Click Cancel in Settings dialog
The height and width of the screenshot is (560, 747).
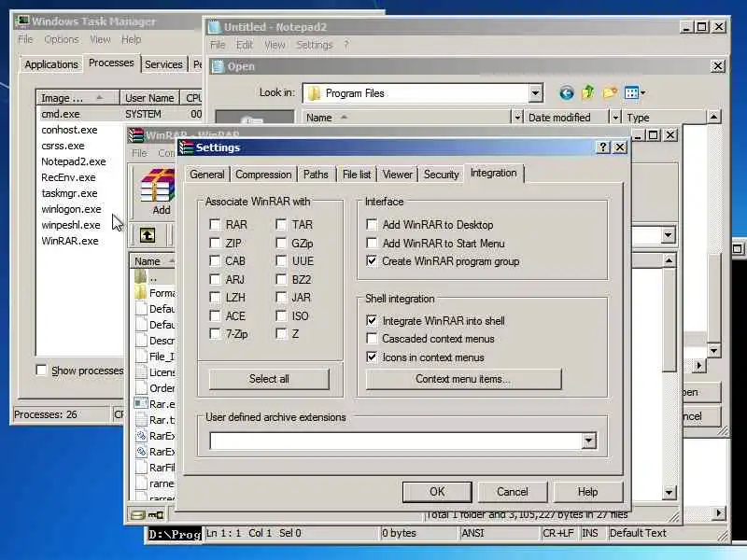coord(512,492)
